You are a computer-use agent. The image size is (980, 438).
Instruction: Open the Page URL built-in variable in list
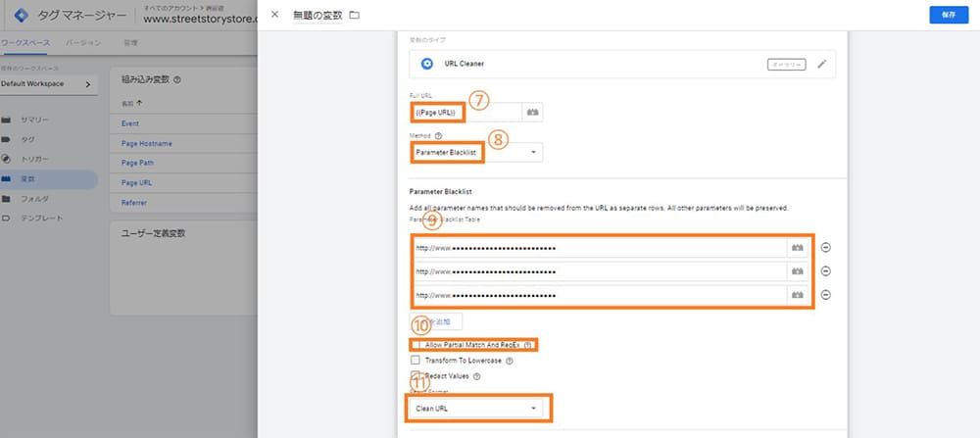pos(136,183)
